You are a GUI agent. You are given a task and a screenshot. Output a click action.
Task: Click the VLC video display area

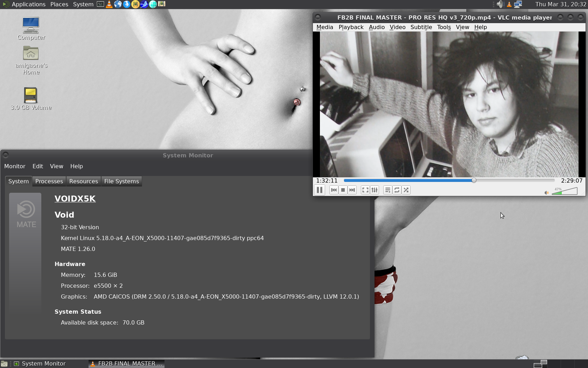coord(449,104)
